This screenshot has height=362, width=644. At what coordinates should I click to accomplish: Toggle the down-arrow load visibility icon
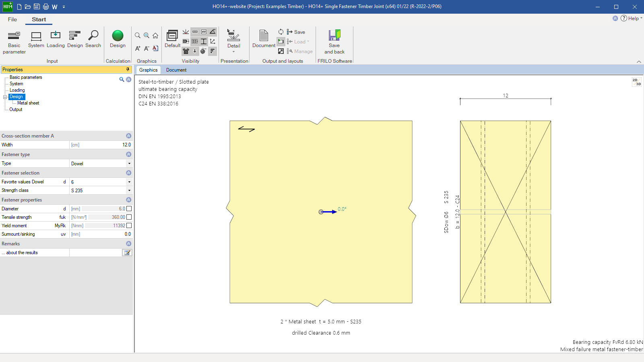(195, 51)
